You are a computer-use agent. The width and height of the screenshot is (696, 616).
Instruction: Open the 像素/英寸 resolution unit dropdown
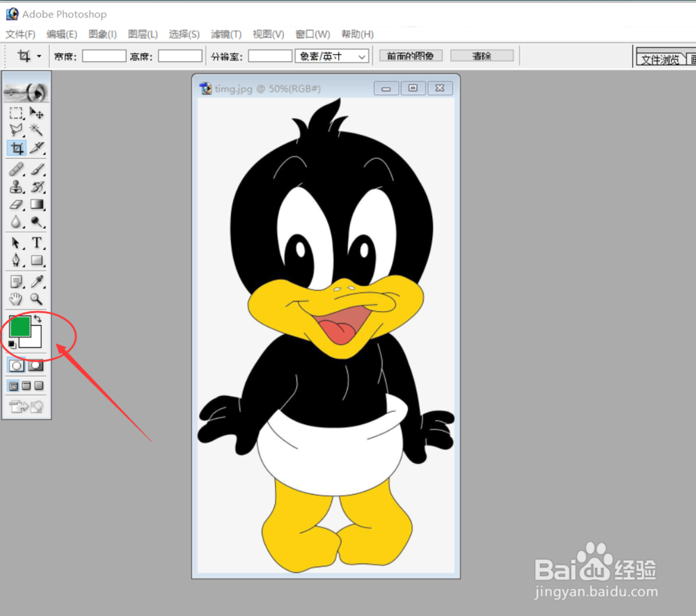(331, 56)
